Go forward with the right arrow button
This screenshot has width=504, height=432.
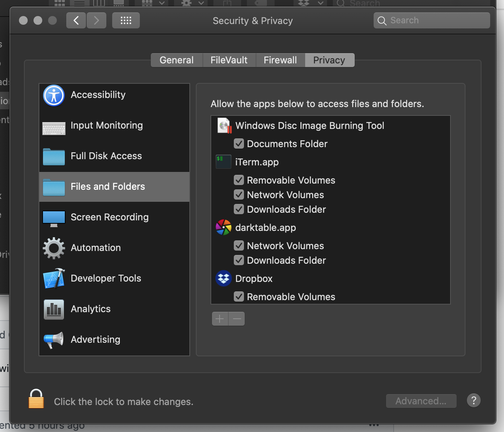pyautogui.click(x=97, y=20)
